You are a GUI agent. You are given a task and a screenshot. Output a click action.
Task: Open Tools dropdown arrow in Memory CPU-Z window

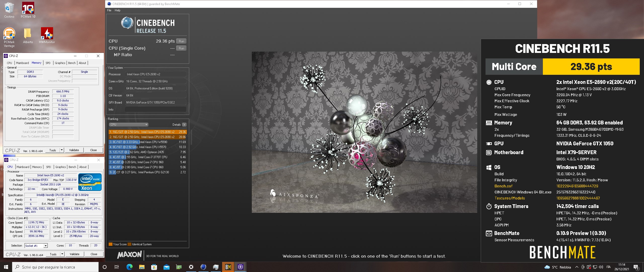coord(62,150)
